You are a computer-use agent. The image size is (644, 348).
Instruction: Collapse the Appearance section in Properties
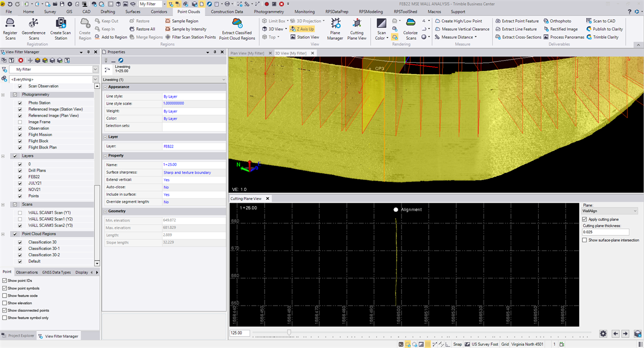tap(105, 86)
